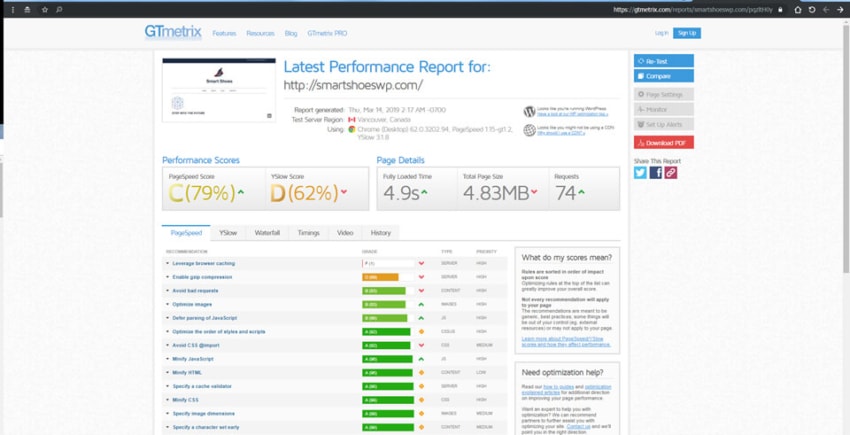The width and height of the screenshot is (850, 435).
Task: Share report via Facebook icon
Action: (x=655, y=172)
